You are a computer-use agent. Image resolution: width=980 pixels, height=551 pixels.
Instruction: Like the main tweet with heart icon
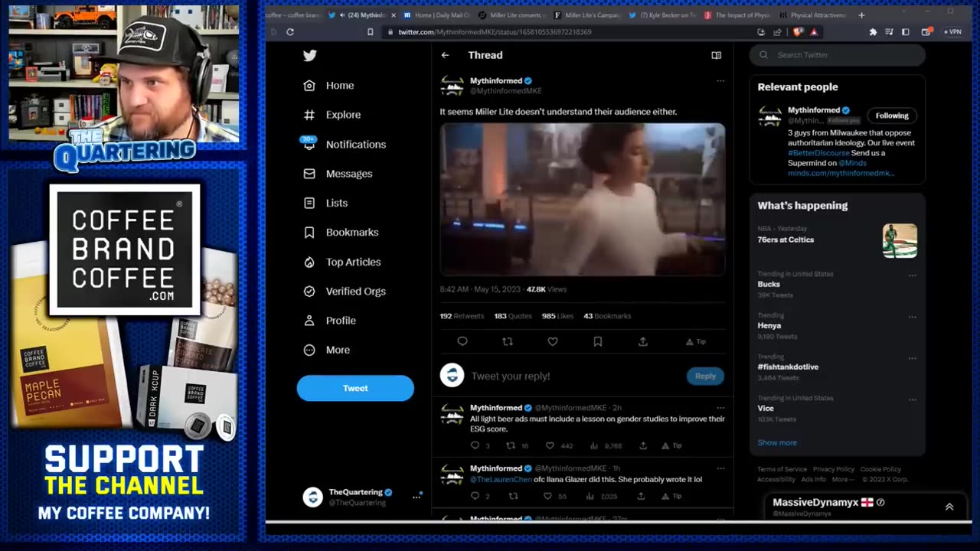click(x=553, y=341)
